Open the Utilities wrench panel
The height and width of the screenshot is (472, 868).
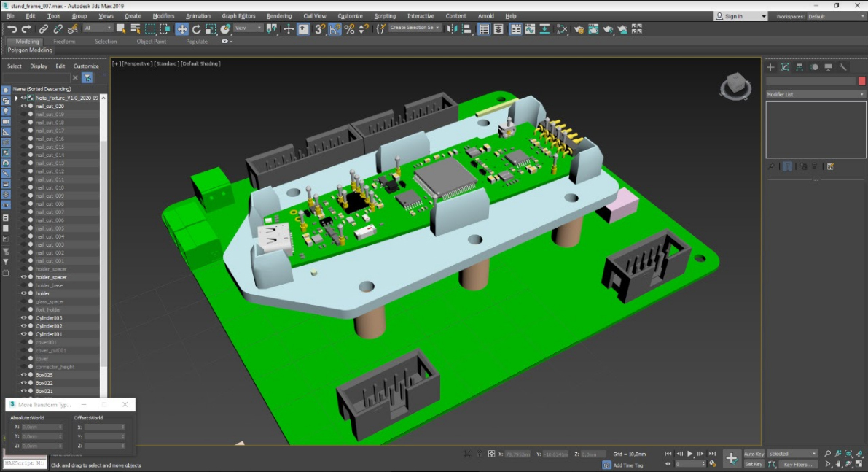843,67
